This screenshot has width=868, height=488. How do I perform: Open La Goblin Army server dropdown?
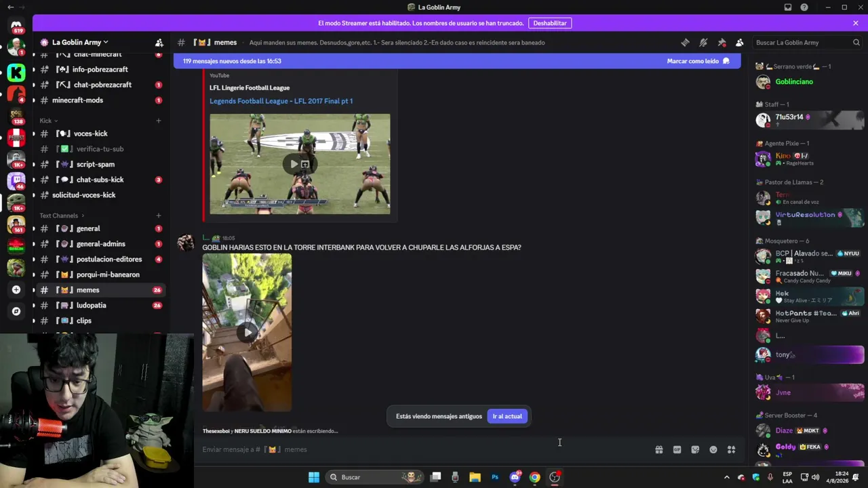tap(80, 42)
